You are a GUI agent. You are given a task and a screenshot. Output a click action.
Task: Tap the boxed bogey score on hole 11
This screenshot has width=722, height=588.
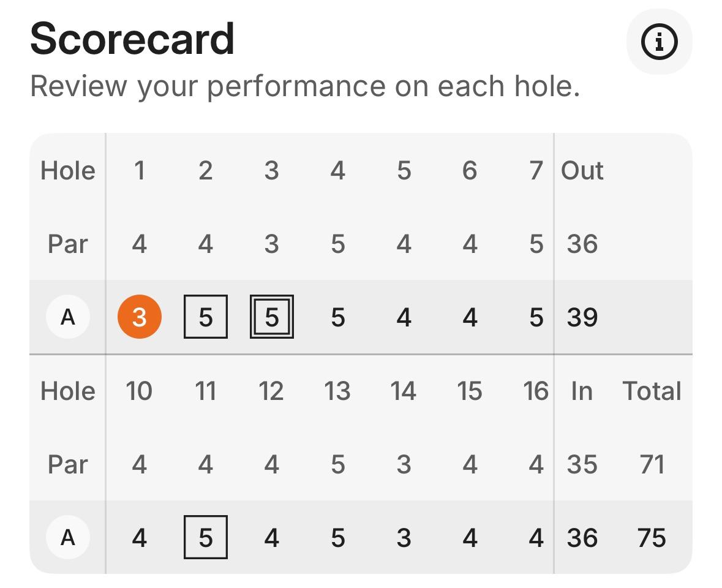pos(206,538)
